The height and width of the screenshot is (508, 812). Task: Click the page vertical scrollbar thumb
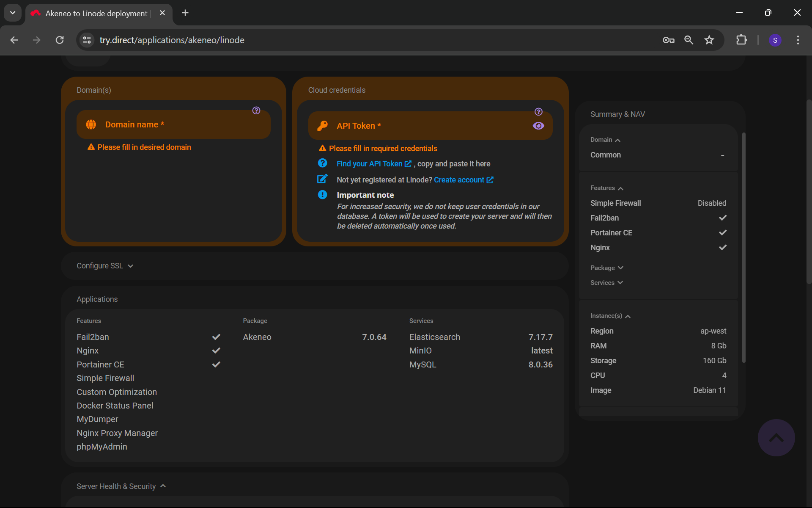pos(809,191)
